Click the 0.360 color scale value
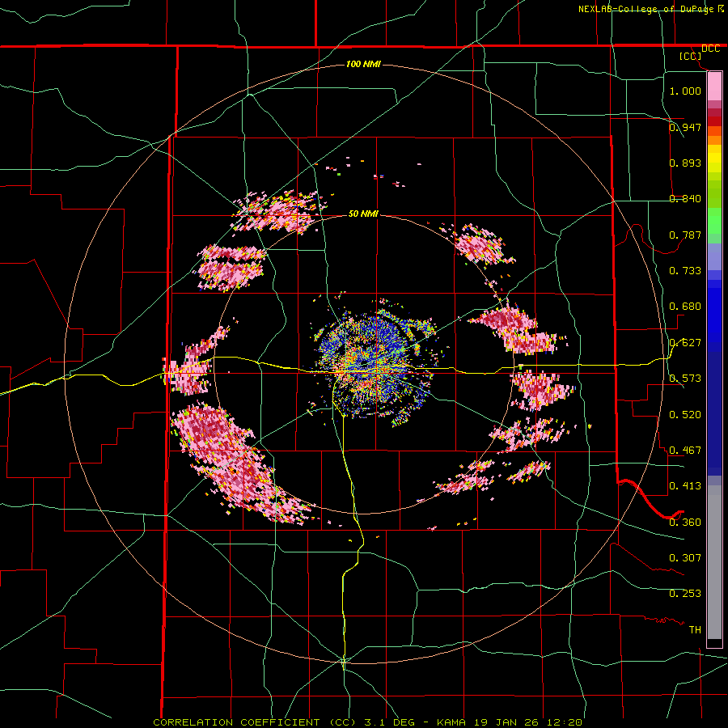728x728 pixels. [685, 522]
